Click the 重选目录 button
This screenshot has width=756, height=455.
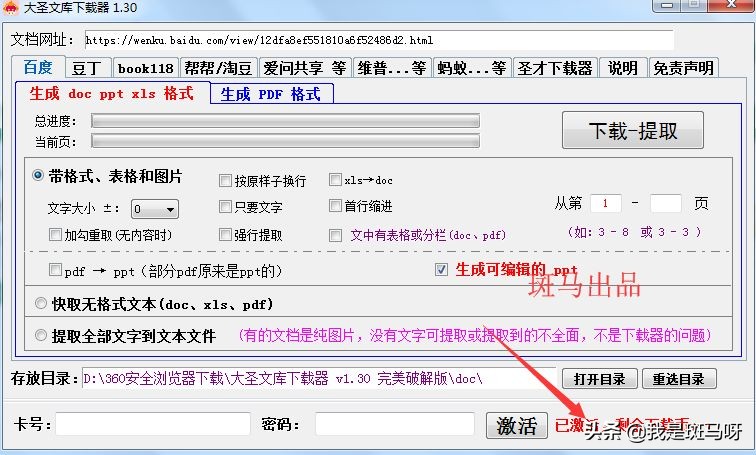679,379
